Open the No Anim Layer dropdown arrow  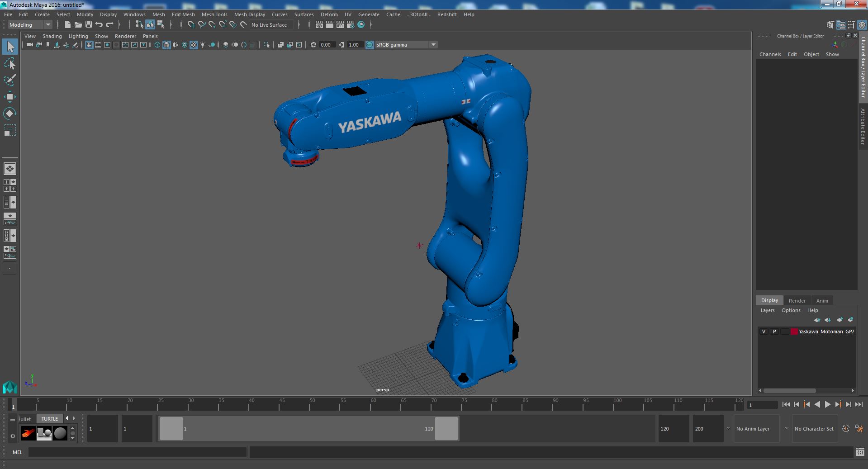point(728,429)
